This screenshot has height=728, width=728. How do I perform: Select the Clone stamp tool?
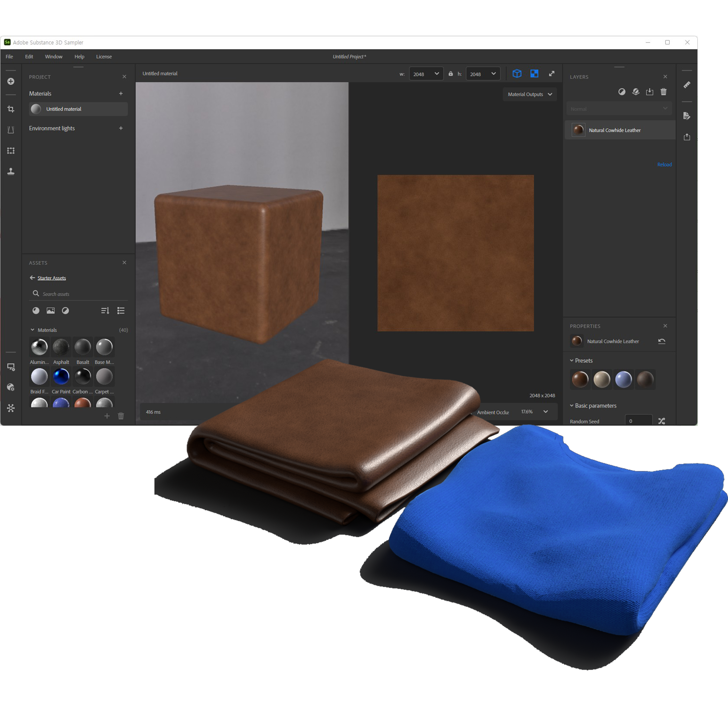pyautogui.click(x=11, y=172)
